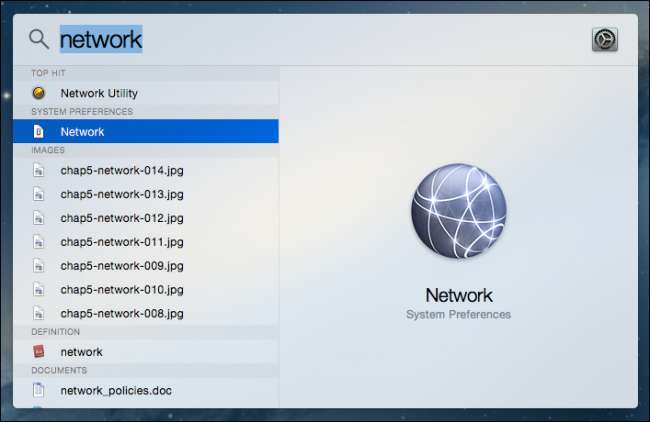Click the chap5-network-011.jpg file icon

[x=39, y=242]
